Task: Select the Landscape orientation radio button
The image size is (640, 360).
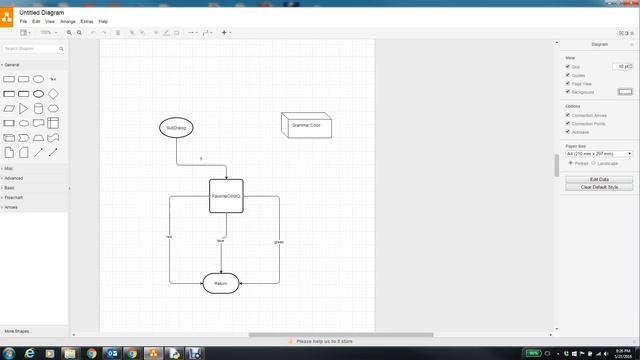Action: pyautogui.click(x=593, y=163)
